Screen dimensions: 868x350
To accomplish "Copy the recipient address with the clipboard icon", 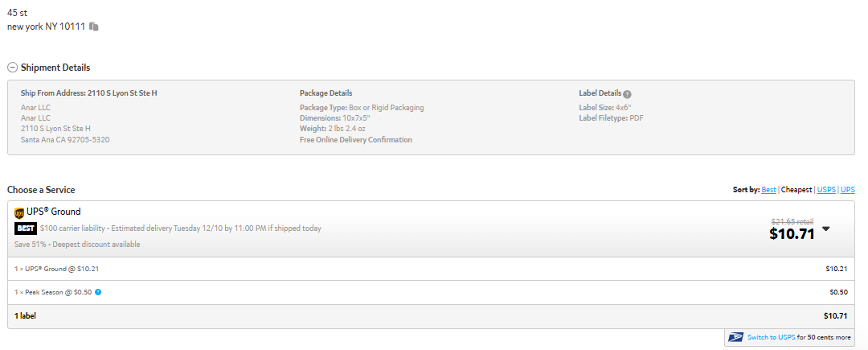I will point(94,26).
